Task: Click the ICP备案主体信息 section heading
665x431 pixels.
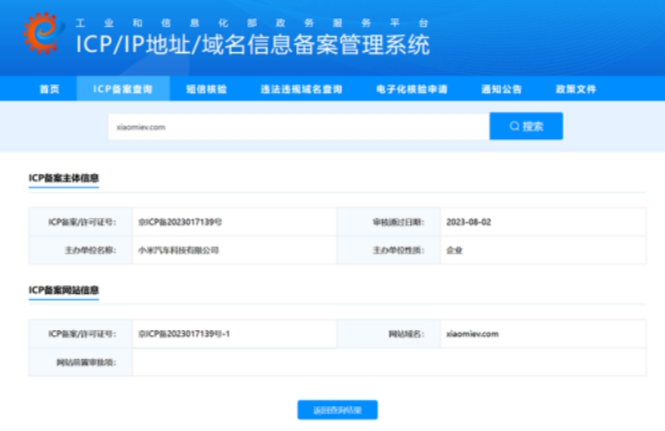Action: coord(64,179)
